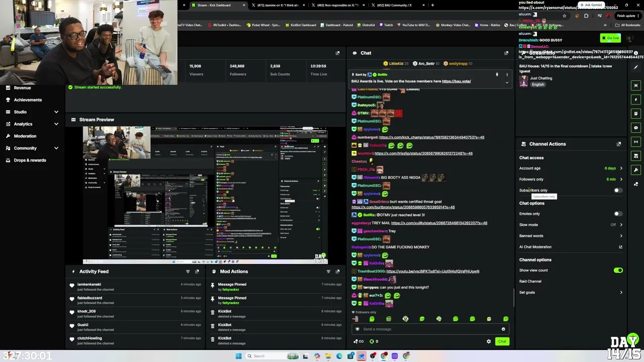Open Followers only duration chevron
Viewport: 644px width, 362px height.
pos(621,179)
